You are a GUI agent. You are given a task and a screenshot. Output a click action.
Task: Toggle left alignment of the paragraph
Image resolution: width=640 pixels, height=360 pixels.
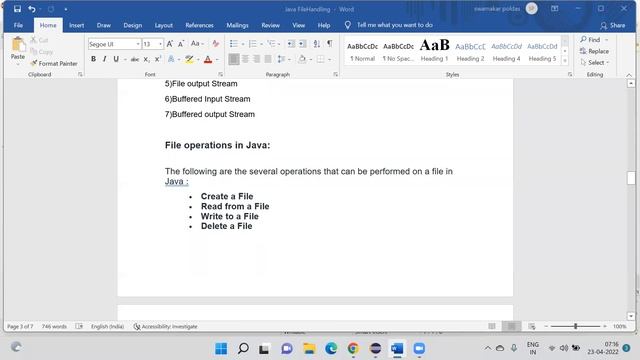pos(234,59)
